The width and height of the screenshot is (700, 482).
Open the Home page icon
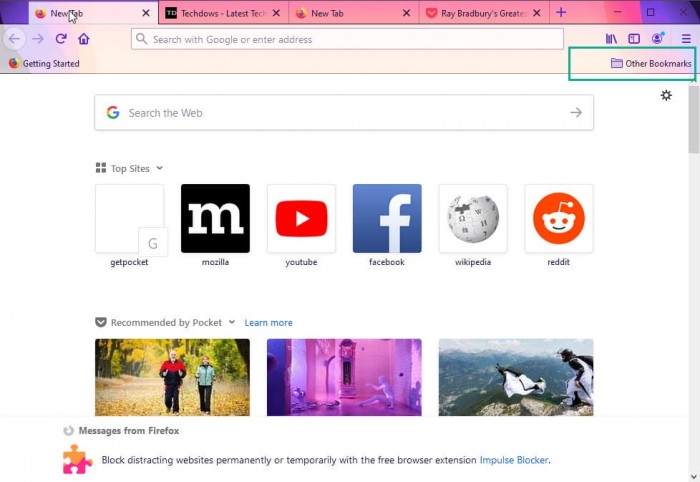coord(83,39)
